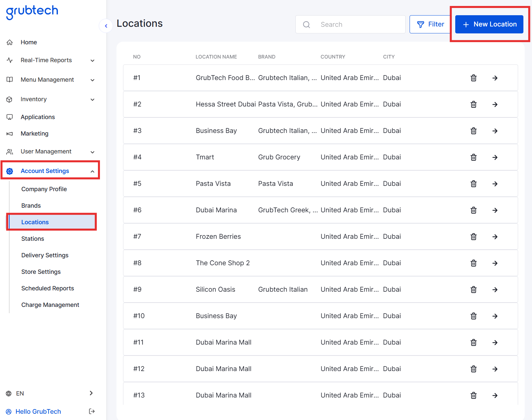This screenshot has width=532, height=420.
Task: Expand the Real-Time Reports section
Action: (93, 60)
